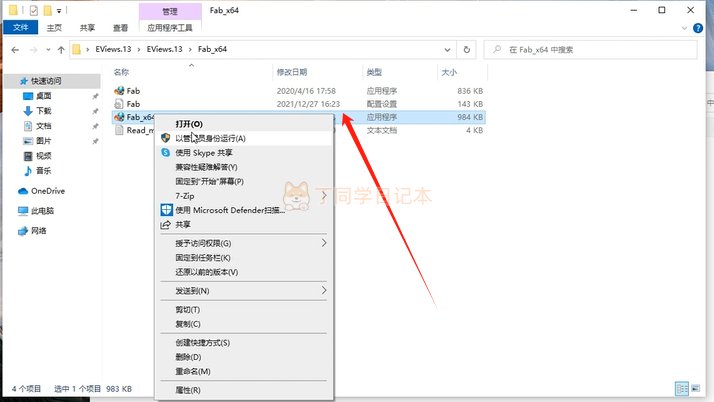Choose 共享 in the context menu

pyautogui.click(x=244, y=225)
